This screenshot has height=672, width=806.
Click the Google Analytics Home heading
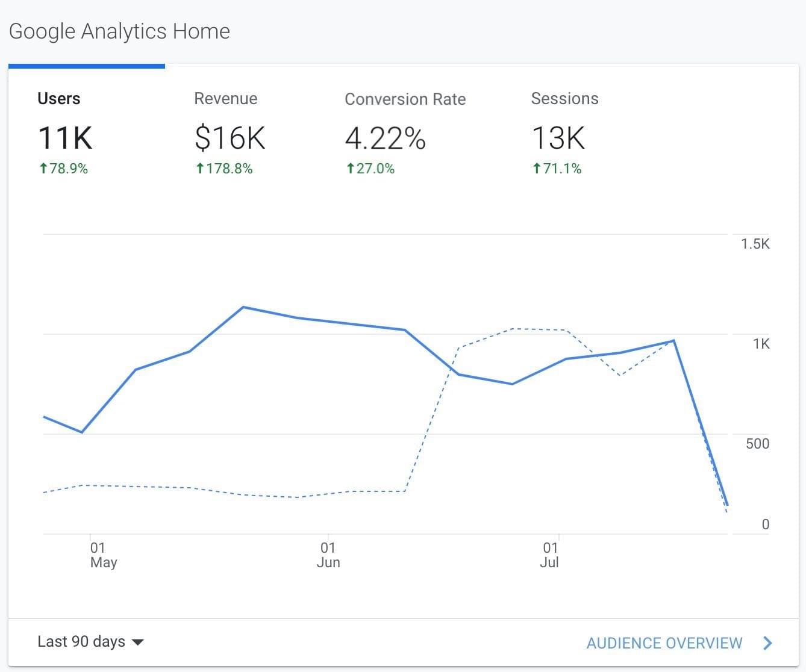[x=119, y=31]
